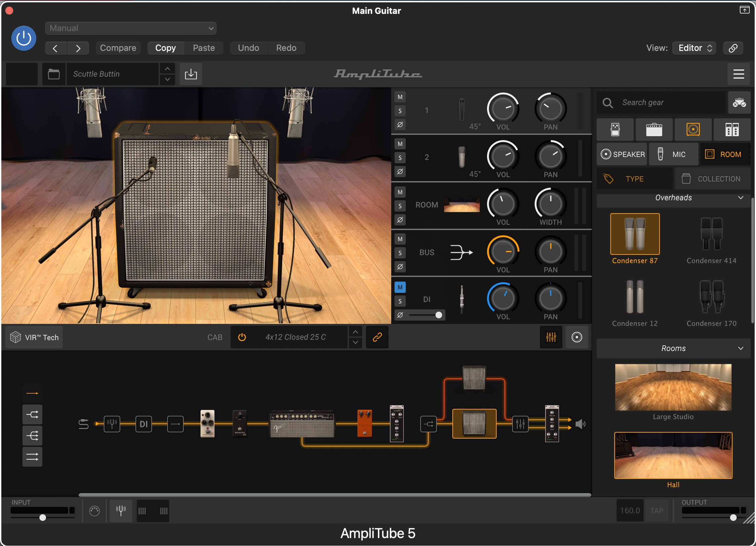
Task: Open the Custom Shop icon
Action: pos(739,103)
